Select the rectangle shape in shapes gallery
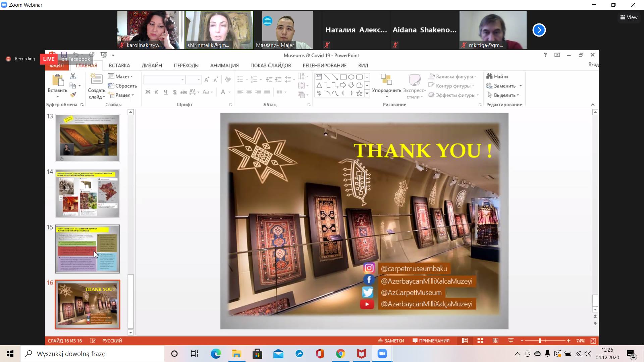This screenshot has height=362, width=644. pos(343,77)
